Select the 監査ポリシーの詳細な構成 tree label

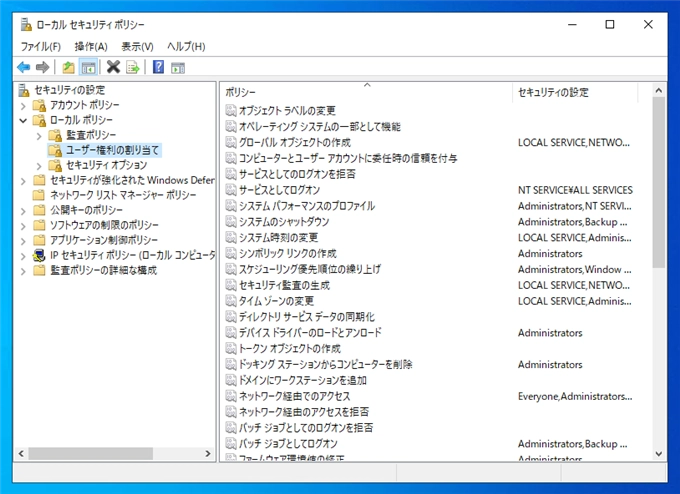point(103,270)
